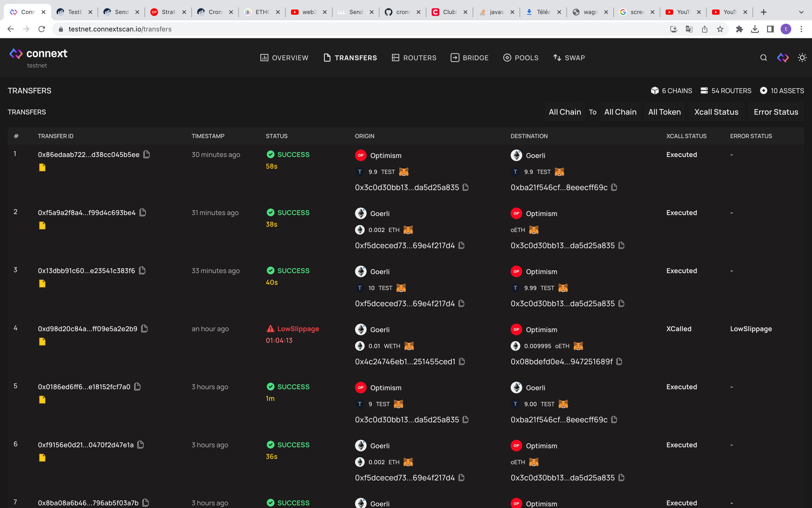Screen dimensions: 812x508
Task: Open the search icon in header
Action: (x=763, y=58)
